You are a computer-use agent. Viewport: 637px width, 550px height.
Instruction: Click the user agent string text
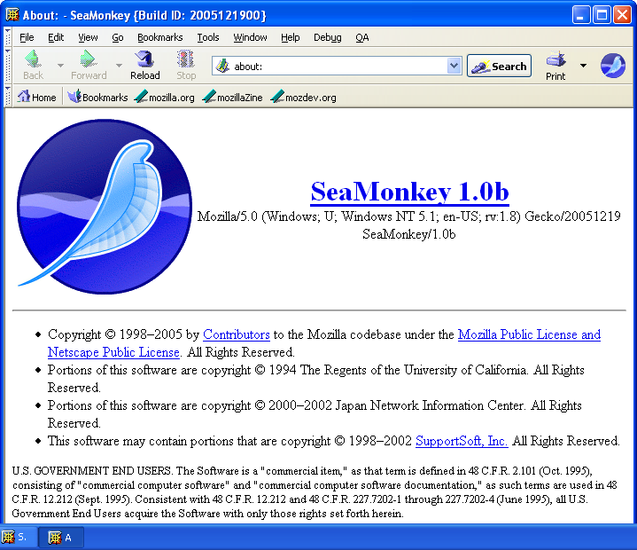(409, 225)
